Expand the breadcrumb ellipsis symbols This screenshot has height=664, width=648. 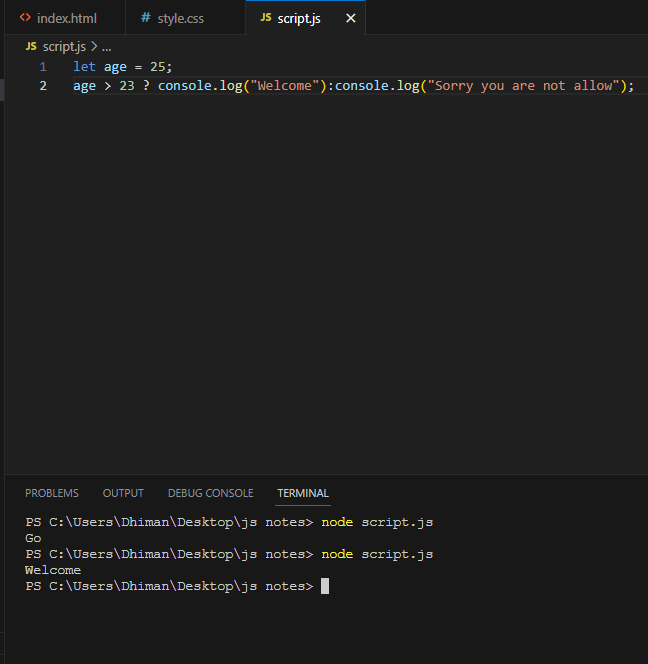click(107, 47)
